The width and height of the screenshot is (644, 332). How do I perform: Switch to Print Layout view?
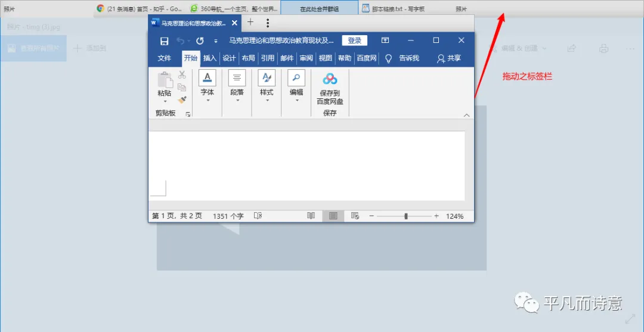coord(333,216)
